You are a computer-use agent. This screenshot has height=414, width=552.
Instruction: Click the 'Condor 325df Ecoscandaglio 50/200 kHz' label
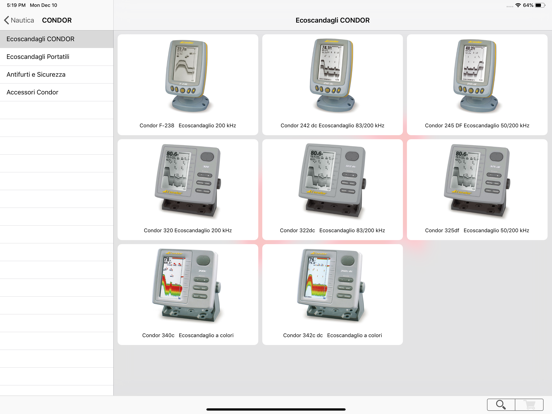tap(477, 230)
